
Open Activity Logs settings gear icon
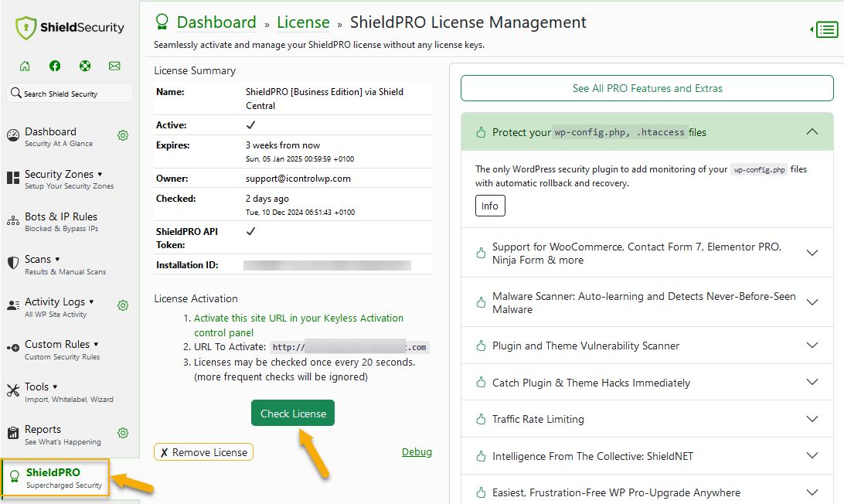(123, 305)
